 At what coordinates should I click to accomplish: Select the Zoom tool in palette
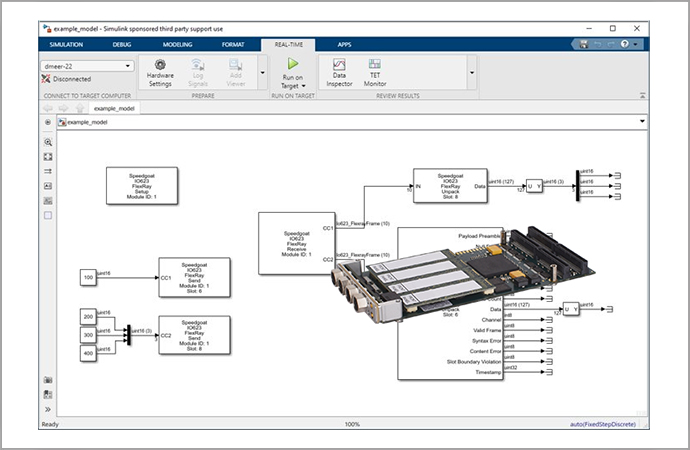tap(48, 142)
